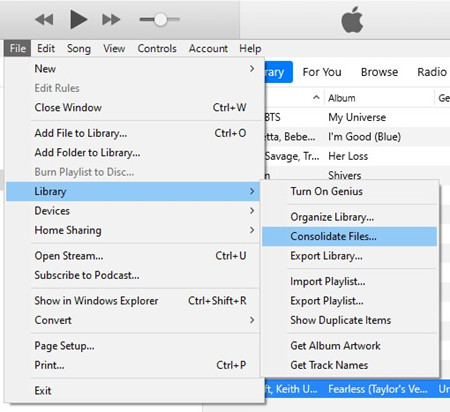Screen dimensions: 450x412
Task: Click the volume slider knob
Action: pos(160,19)
